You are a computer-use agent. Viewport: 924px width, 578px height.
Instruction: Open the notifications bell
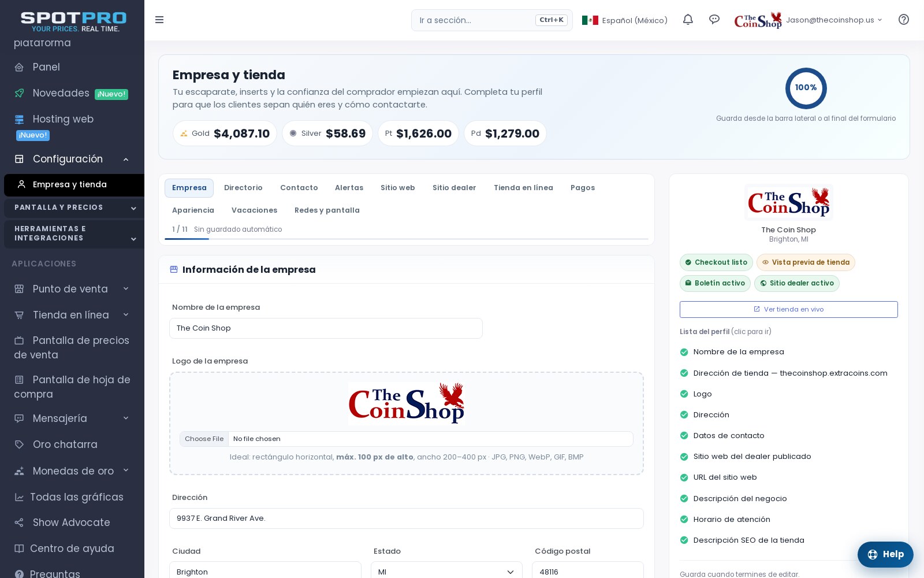click(x=688, y=20)
